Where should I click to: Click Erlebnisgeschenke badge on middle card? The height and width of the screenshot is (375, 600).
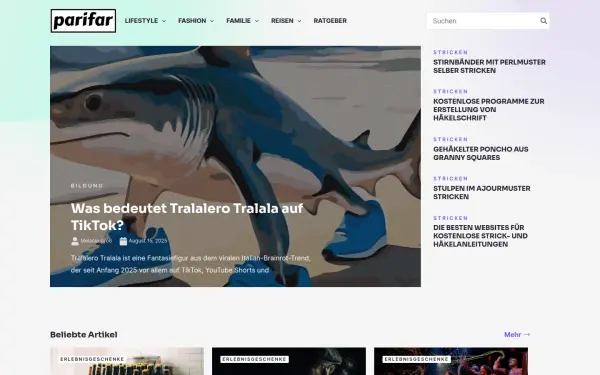[254, 359]
